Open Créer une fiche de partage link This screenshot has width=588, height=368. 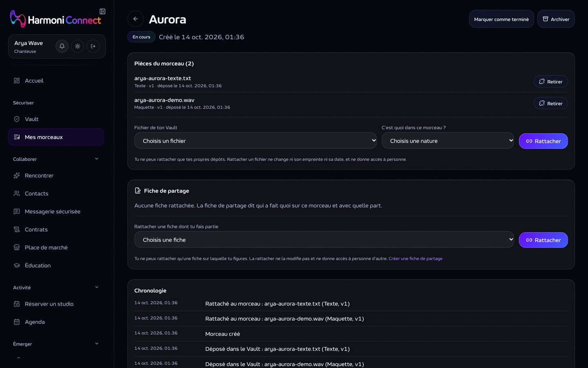click(x=415, y=258)
